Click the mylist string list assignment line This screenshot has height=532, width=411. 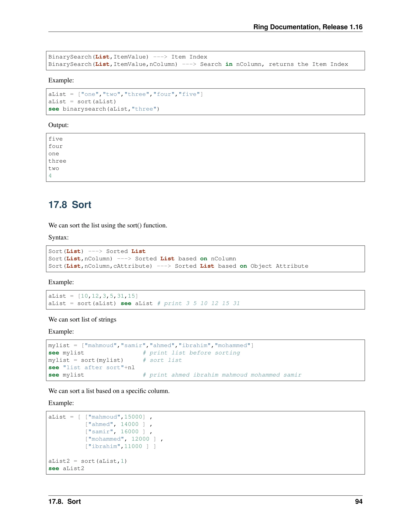[151, 345]
